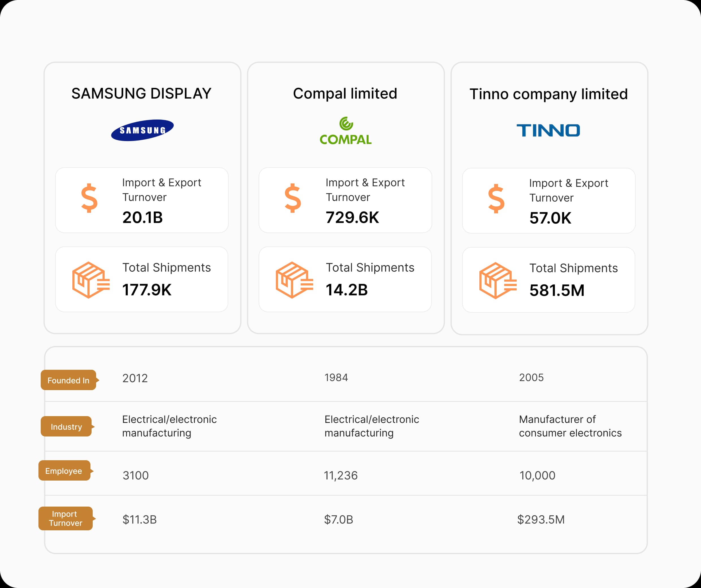Click Compal's Import & Export Turnover label
The width and height of the screenshot is (701, 588).
[365, 190]
